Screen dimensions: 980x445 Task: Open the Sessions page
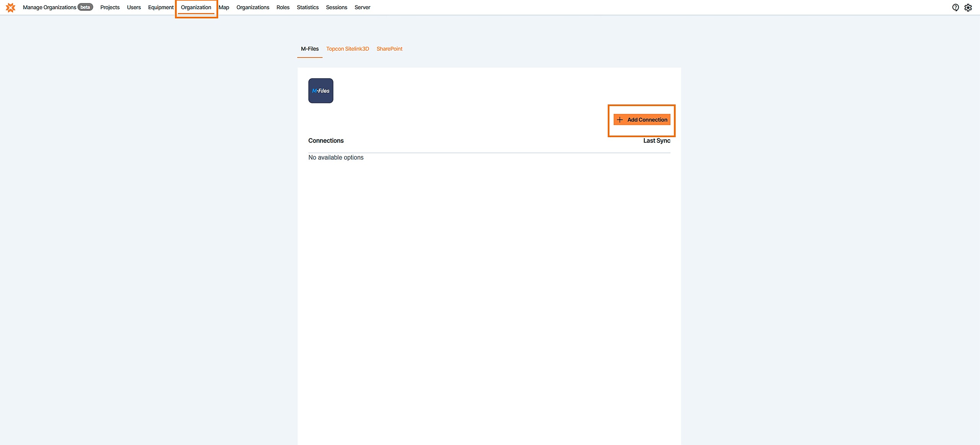pos(336,7)
